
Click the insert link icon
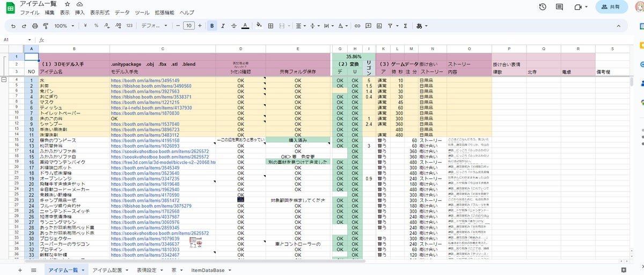[x=358, y=26]
